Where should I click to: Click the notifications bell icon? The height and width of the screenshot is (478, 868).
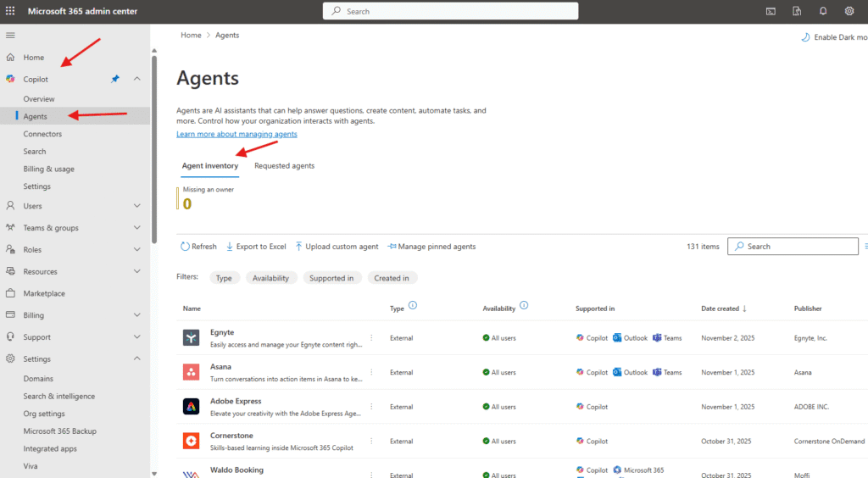(822, 11)
